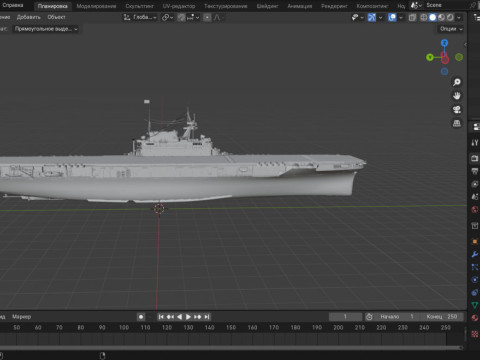Switch to the Шейдинг workspace tab

point(267,6)
